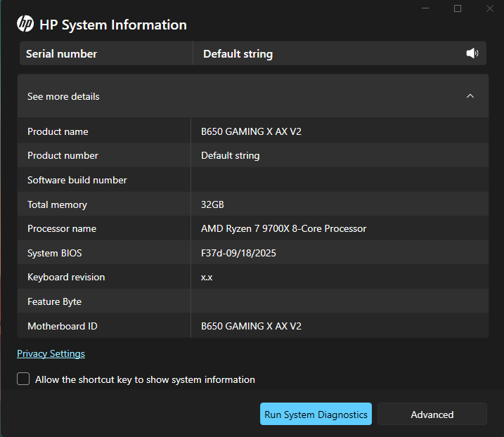Select the 'Motherboard ID' label
Screen dimensions: 504x437
(x=63, y=326)
